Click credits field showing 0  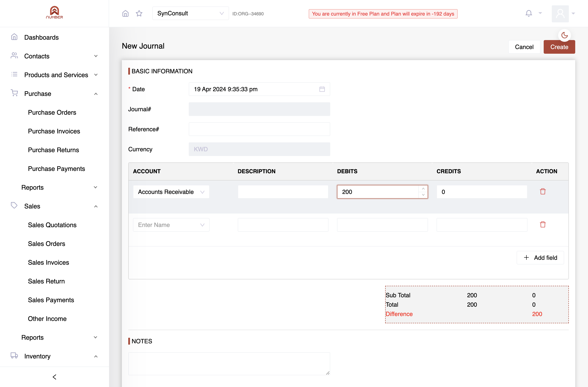[482, 192]
